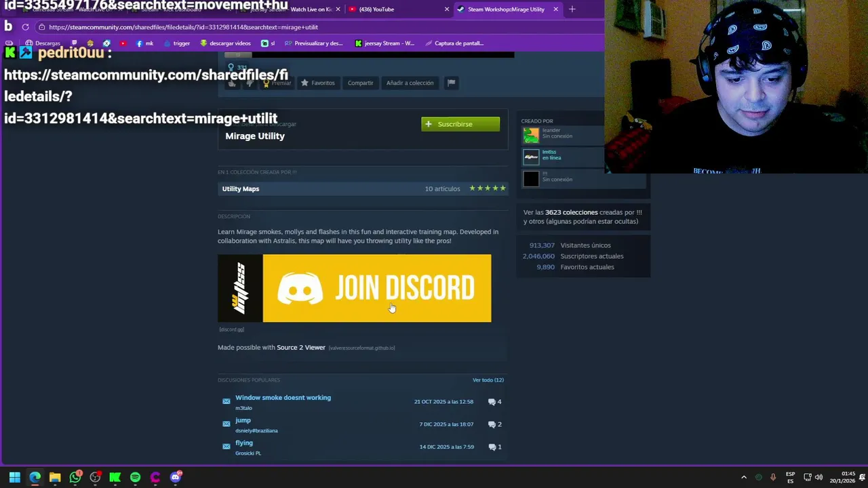868x488 pixels.
Task: Open 'Previsualizar y des...' bookmark
Action: pyautogui.click(x=314, y=43)
